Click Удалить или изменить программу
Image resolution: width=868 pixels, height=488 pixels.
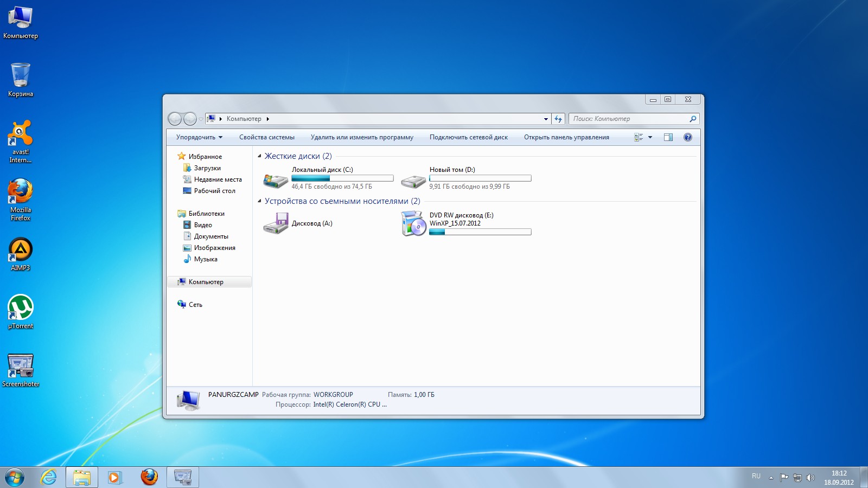[x=362, y=137]
